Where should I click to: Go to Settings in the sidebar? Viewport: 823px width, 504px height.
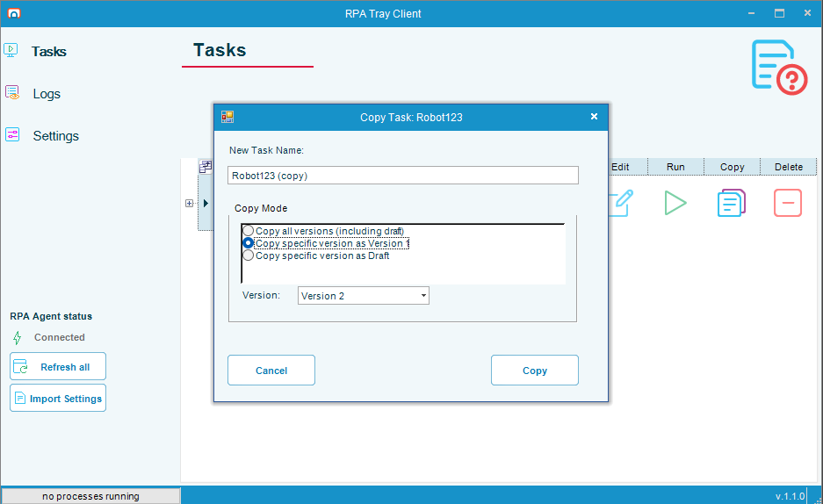[x=55, y=136]
